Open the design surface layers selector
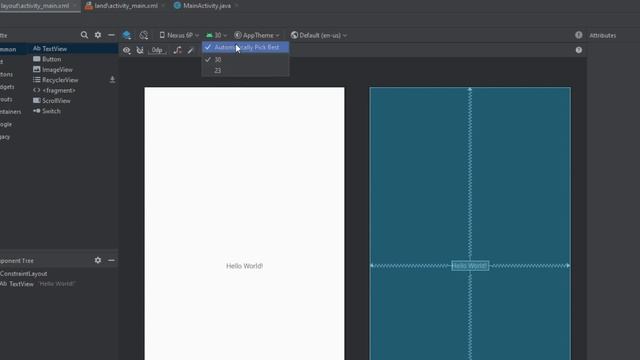The width and height of the screenshot is (640, 360). pos(127,35)
